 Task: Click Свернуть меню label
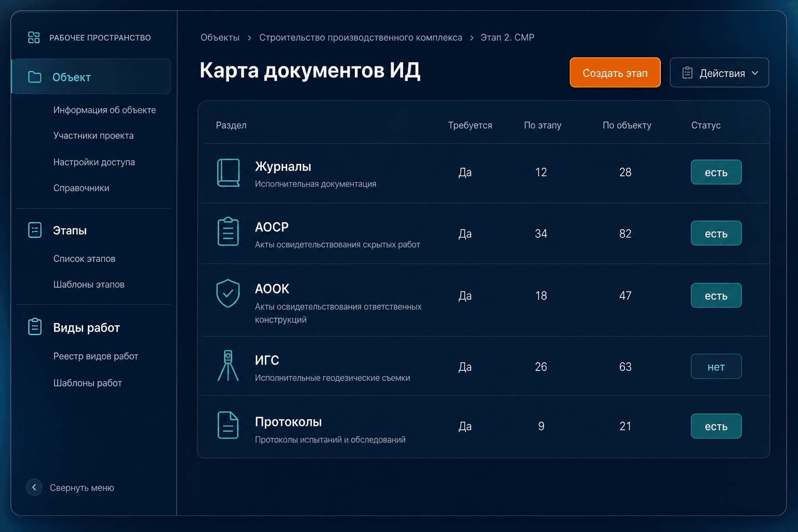tap(82, 488)
